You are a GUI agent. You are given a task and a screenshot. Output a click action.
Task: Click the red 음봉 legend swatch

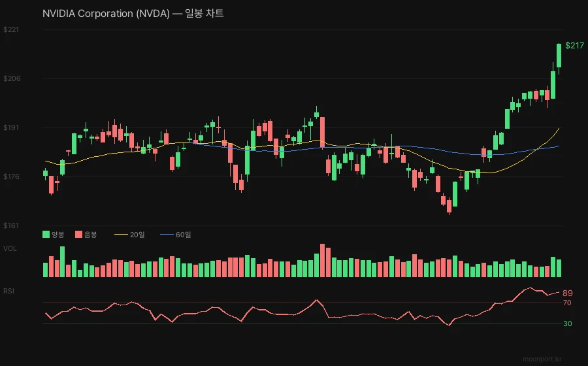pos(79,235)
